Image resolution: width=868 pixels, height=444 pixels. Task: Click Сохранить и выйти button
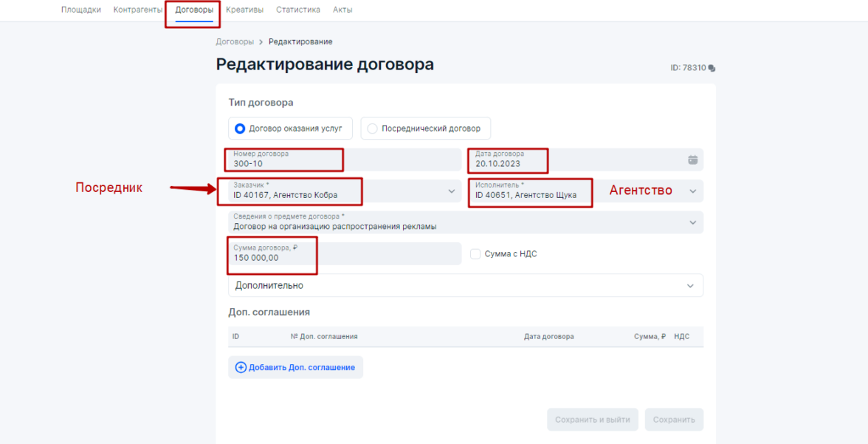[592, 420]
